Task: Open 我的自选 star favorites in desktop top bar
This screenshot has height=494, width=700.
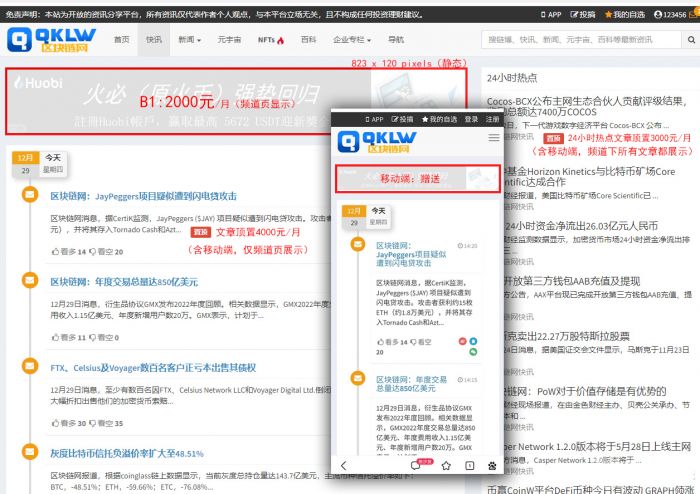Action: tap(625, 14)
